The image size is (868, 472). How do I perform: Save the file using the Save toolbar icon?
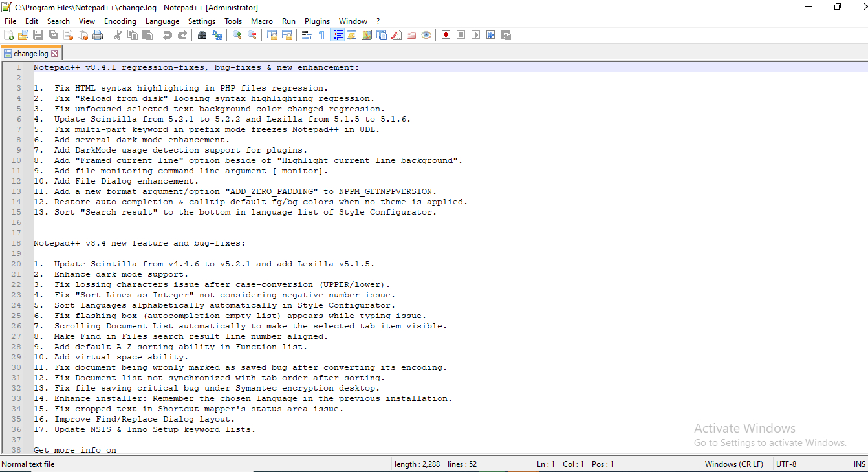[x=38, y=35]
